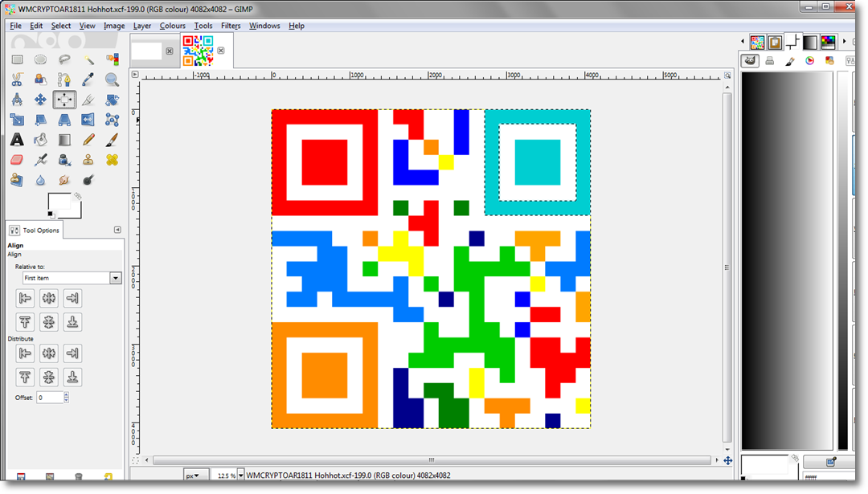The width and height of the screenshot is (868, 494).
Task: Click the active Align tool
Action: point(64,100)
